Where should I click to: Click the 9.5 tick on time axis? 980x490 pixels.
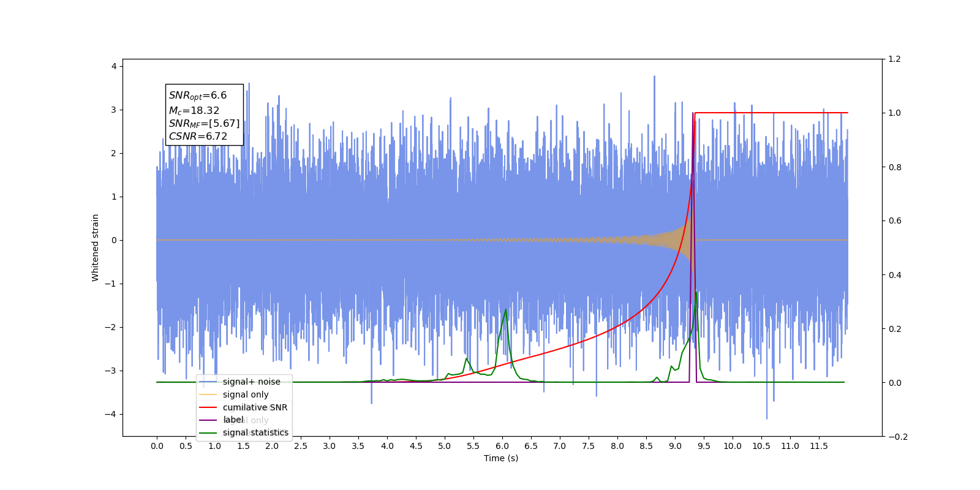pos(704,446)
